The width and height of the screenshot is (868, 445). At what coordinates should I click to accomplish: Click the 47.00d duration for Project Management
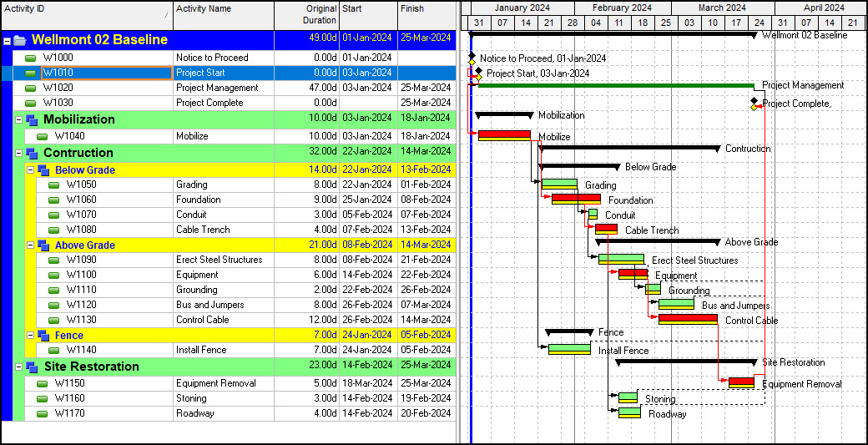point(306,88)
